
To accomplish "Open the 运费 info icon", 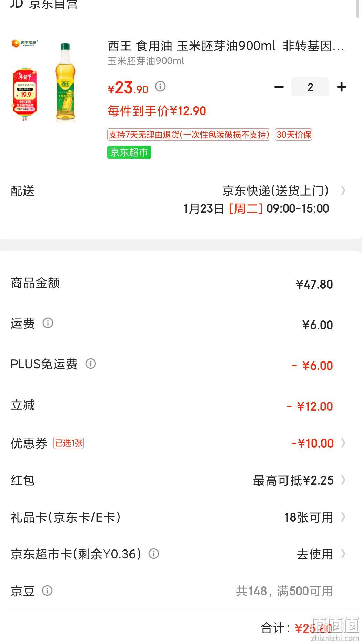I will (x=48, y=323).
